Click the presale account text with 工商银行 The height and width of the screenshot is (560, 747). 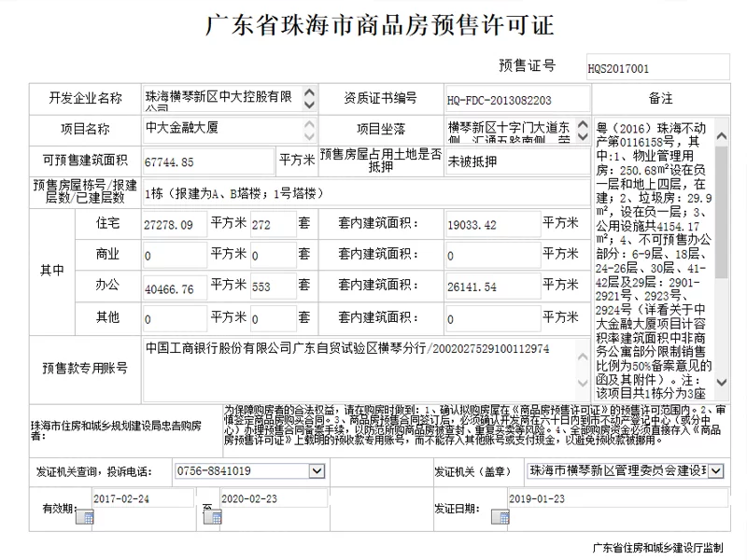[347, 348]
